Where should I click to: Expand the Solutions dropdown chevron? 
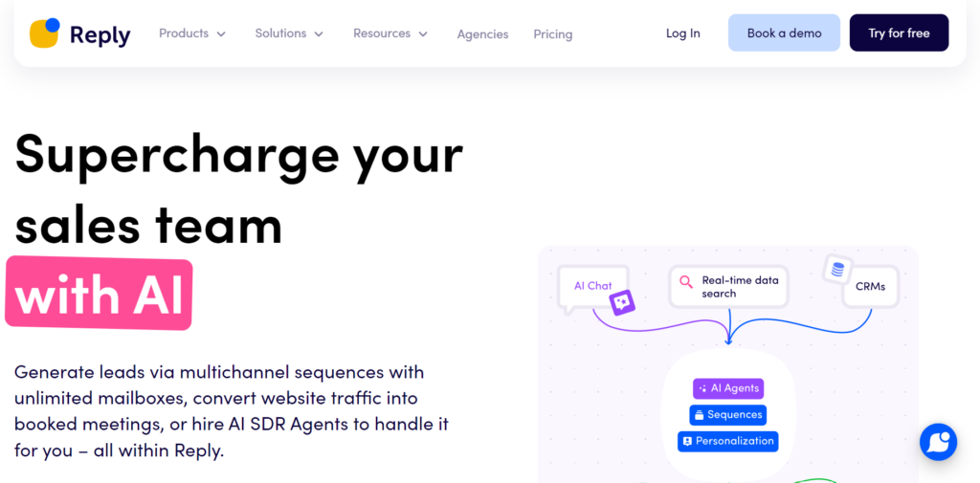coord(319,34)
